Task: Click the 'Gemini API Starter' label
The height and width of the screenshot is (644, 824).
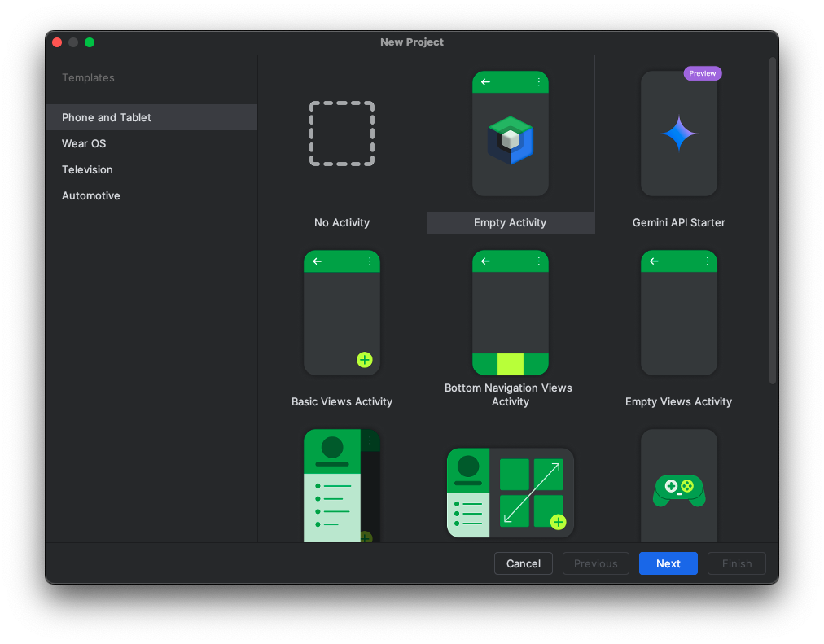Action: coord(679,223)
